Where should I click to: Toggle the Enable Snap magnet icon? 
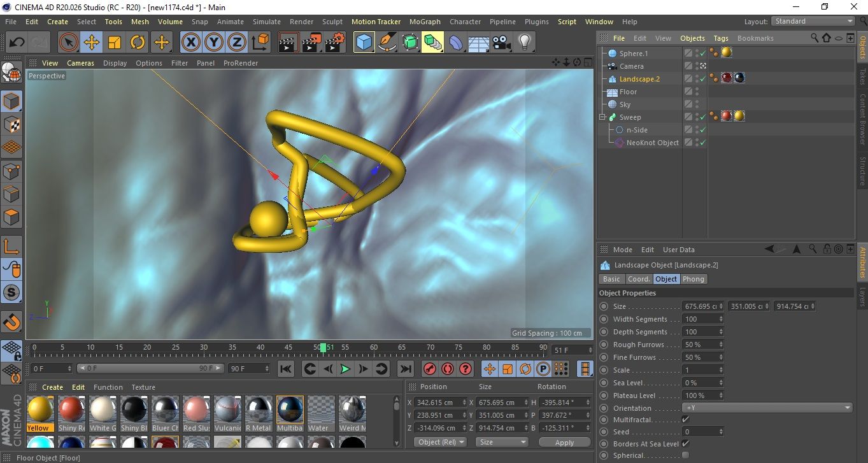point(12,322)
